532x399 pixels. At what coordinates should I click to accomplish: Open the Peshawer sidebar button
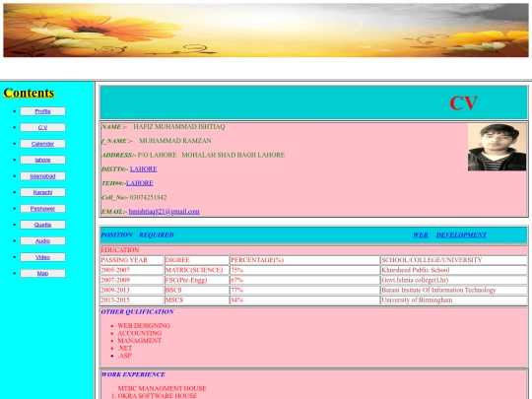point(42,209)
